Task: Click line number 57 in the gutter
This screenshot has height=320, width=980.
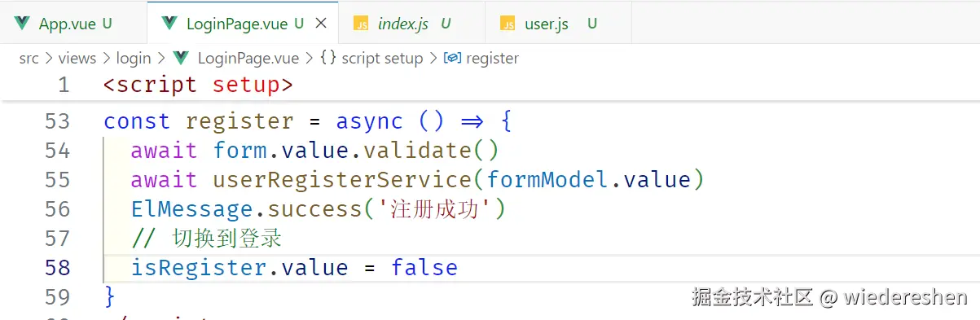Action: [x=57, y=239]
